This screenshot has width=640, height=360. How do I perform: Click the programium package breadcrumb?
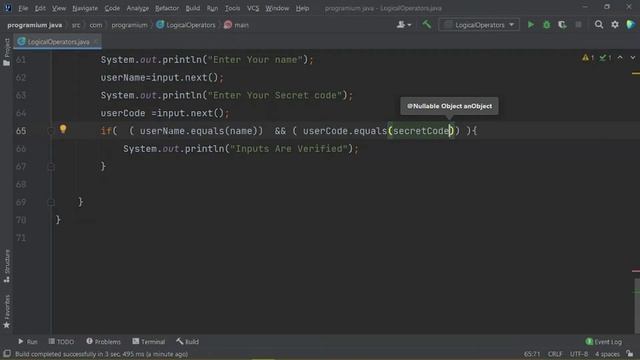(129, 25)
